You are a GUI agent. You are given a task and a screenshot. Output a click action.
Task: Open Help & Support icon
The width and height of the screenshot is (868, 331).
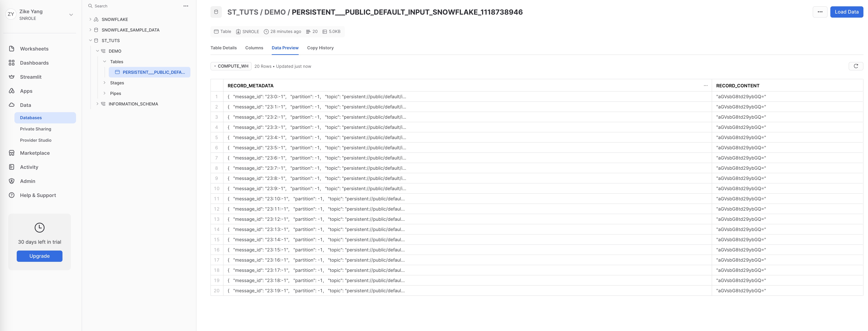tap(11, 195)
